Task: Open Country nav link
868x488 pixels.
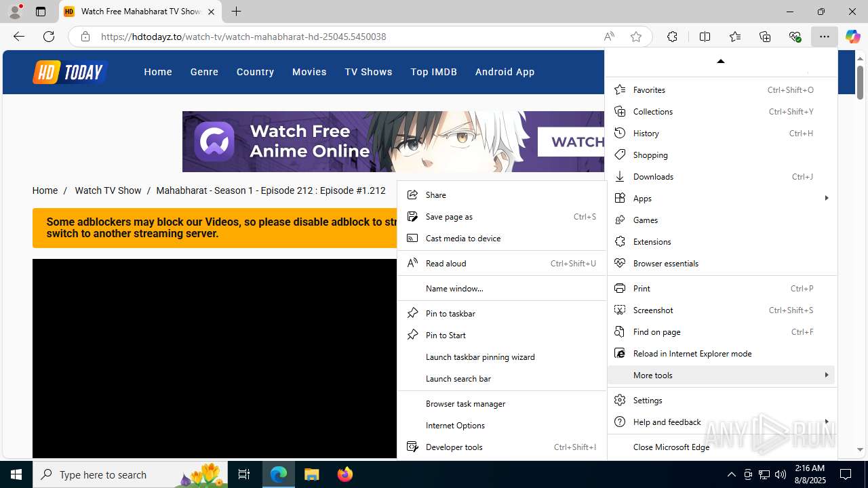Action: click(x=255, y=72)
